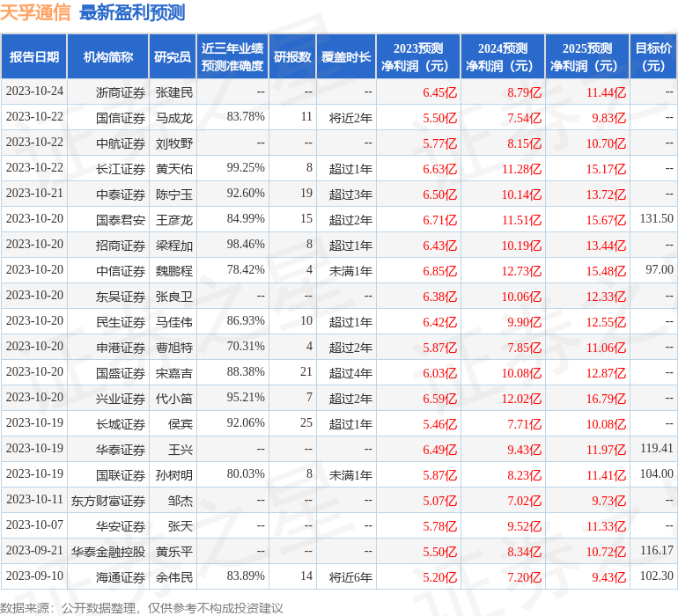The image size is (678, 616).
Task: Click researcher name 侯宾
Action: (181, 424)
